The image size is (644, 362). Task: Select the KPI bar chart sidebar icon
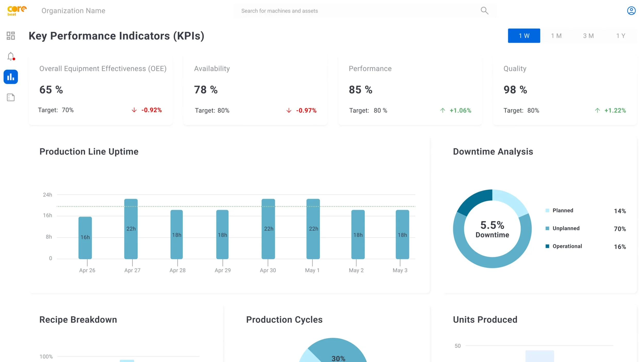[11, 77]
